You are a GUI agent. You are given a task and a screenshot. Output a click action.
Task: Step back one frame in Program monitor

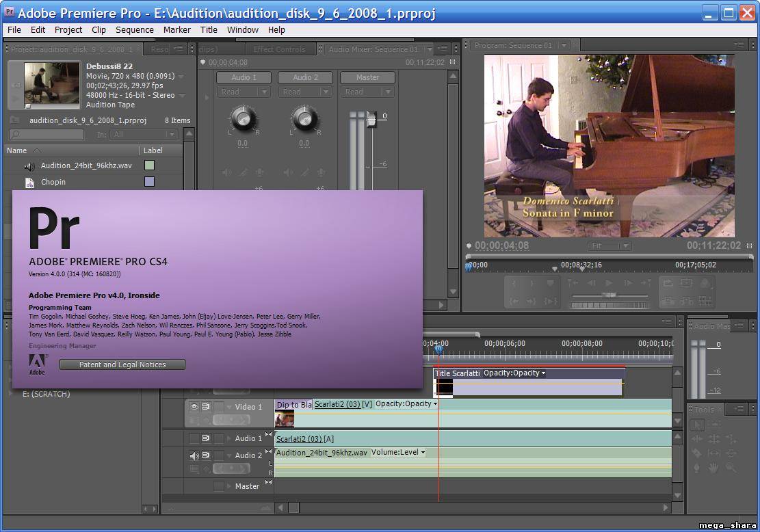(x=591, y=283)
